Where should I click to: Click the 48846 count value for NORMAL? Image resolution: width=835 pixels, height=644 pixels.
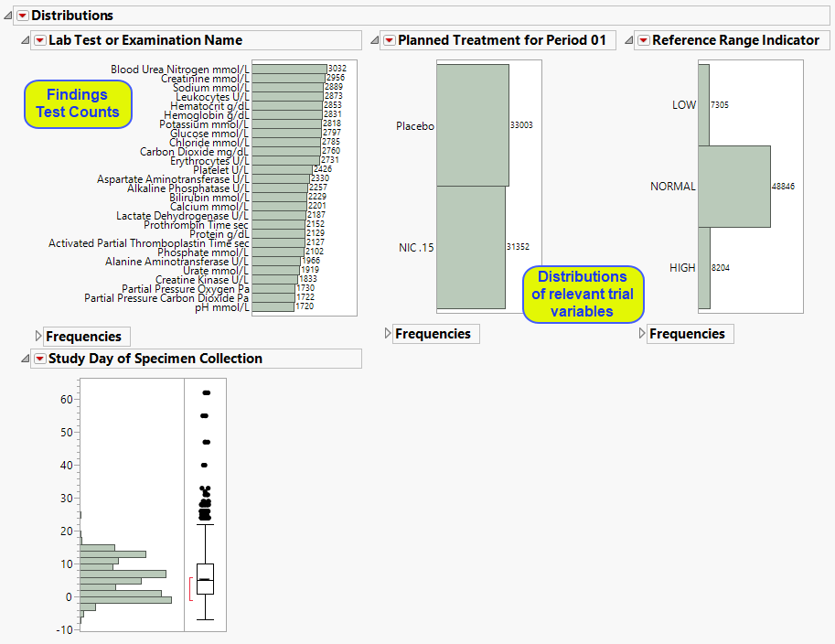pyautogui.click(x=783, y=187)
